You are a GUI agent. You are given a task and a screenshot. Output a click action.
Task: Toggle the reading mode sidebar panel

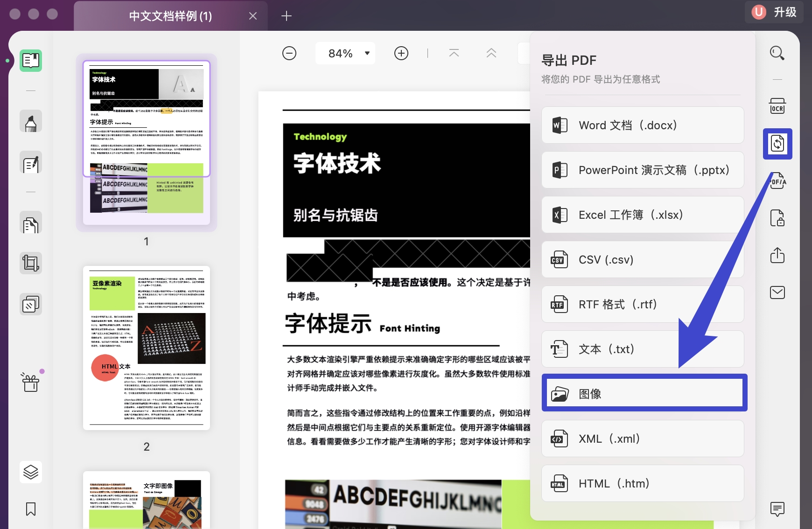(30, 60)
